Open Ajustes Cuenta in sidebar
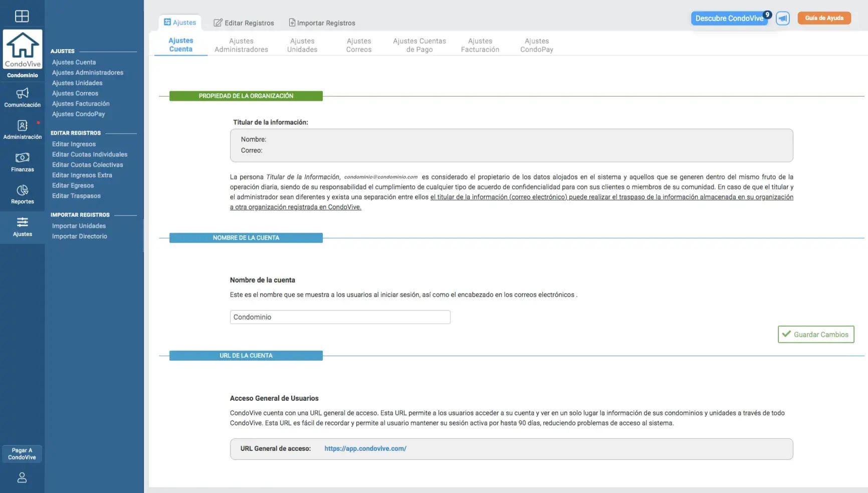 74,62
